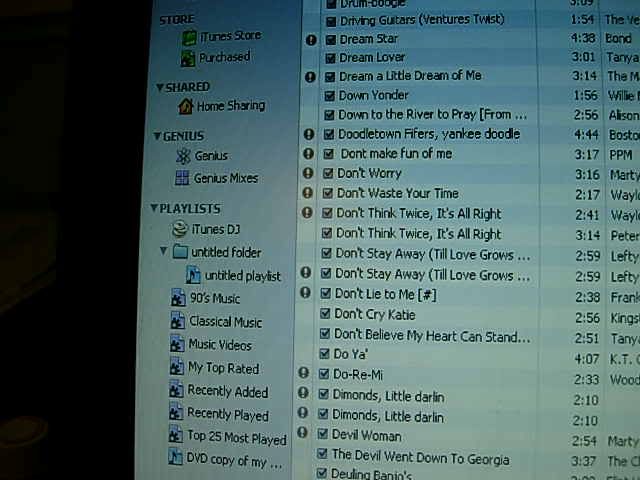Open Genius Mixes in the sidebar
The width and height of the screenshot is (640, 480).
[x=226, y=178]
